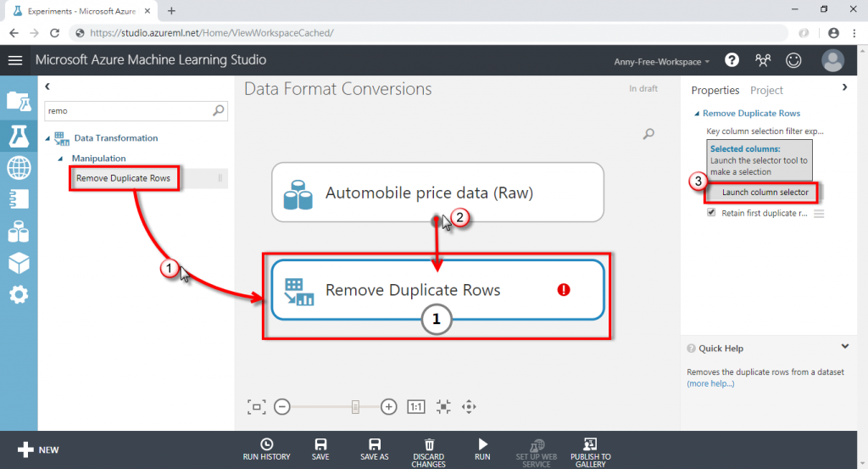The width and height of the screenshot is (868, 469).
Task: Click the Remove Duplicate Rows output port
Action: pos(437,319)
